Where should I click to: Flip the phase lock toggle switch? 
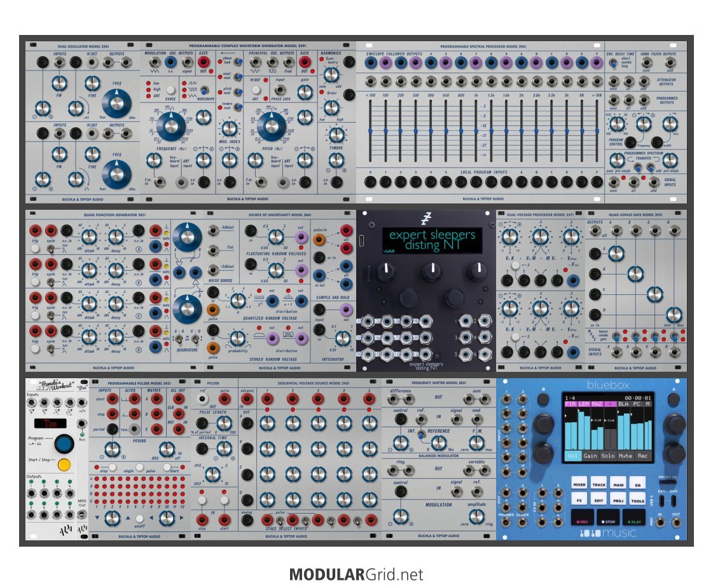(237, 62)
